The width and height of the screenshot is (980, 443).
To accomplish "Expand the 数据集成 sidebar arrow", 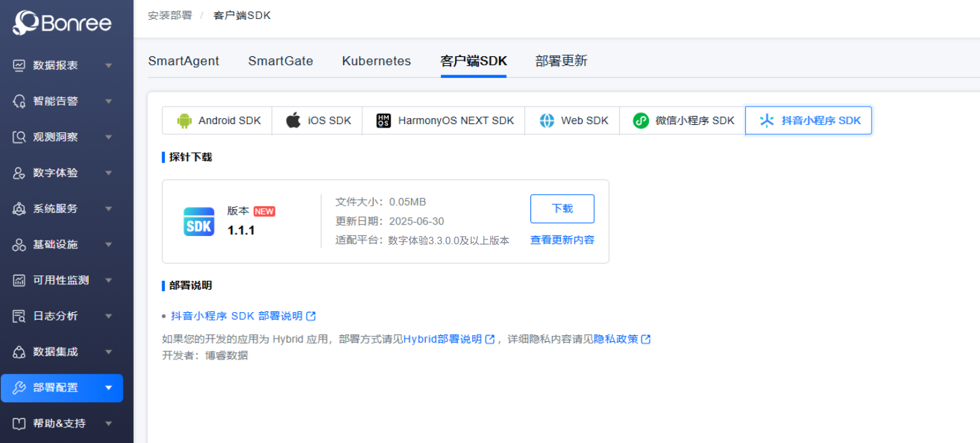I will [x=109, y=352].
